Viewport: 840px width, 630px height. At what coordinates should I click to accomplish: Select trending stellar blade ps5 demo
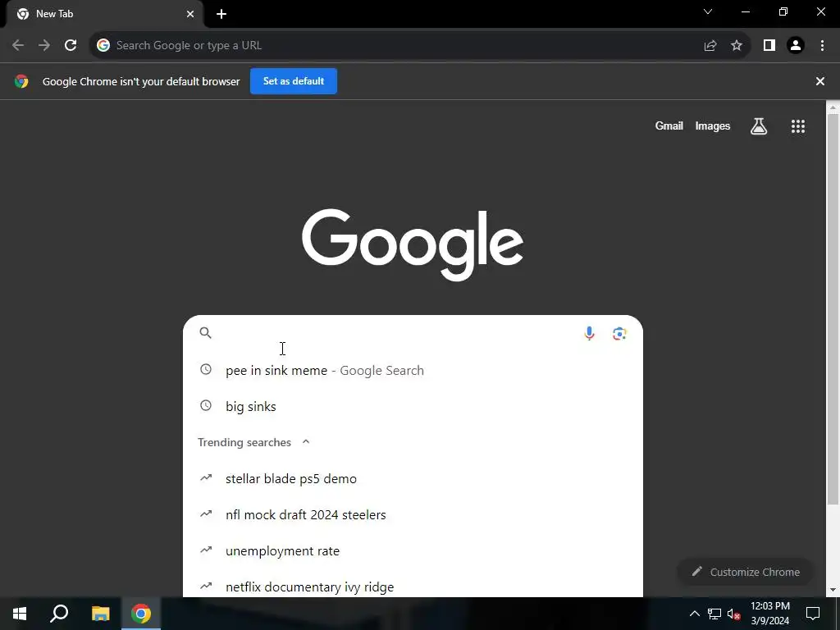(413, 478)
